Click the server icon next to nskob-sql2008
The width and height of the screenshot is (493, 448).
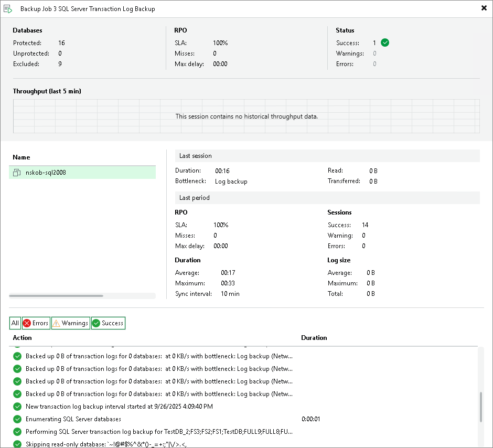(17, 173)
